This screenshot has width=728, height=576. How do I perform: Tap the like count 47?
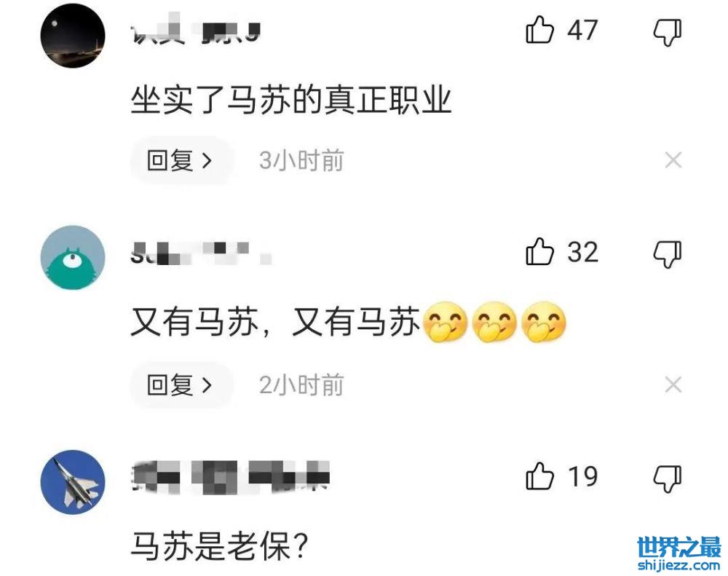pyautogui.click(x=582, y=31)
